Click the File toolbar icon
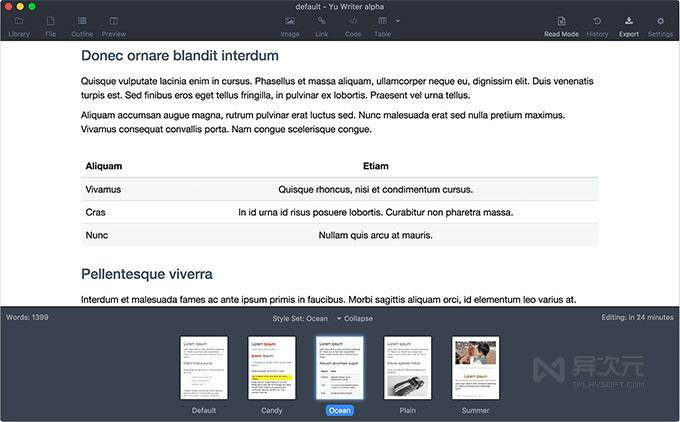Screen dimensions: 680x422 (x=50, y=21)
